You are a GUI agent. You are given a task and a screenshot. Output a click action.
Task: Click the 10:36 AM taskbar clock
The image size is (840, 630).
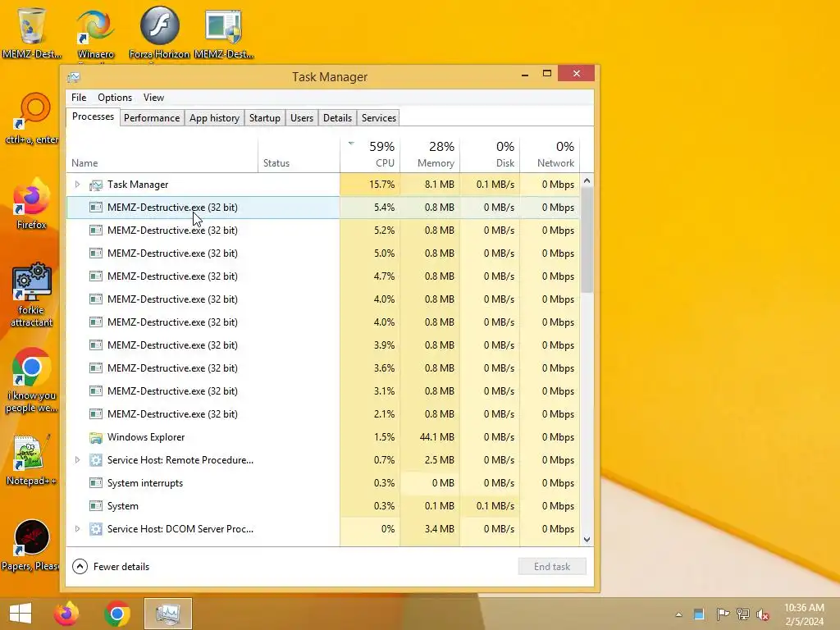pos(804,608)
